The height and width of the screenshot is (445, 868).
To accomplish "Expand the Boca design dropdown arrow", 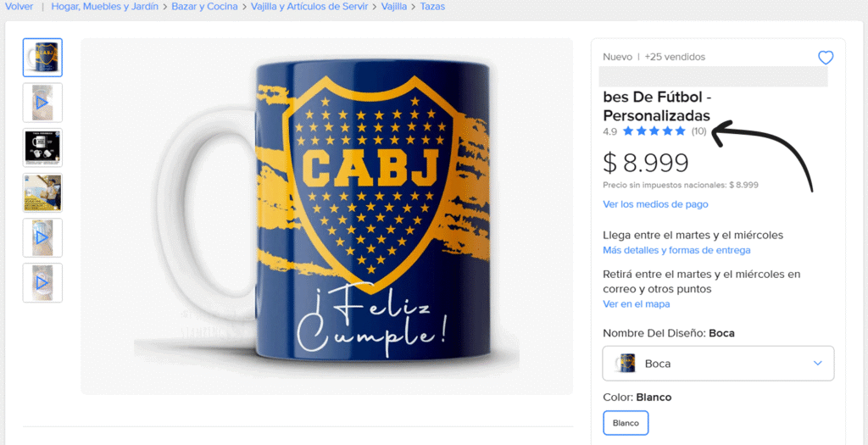I will coord(817,363).
